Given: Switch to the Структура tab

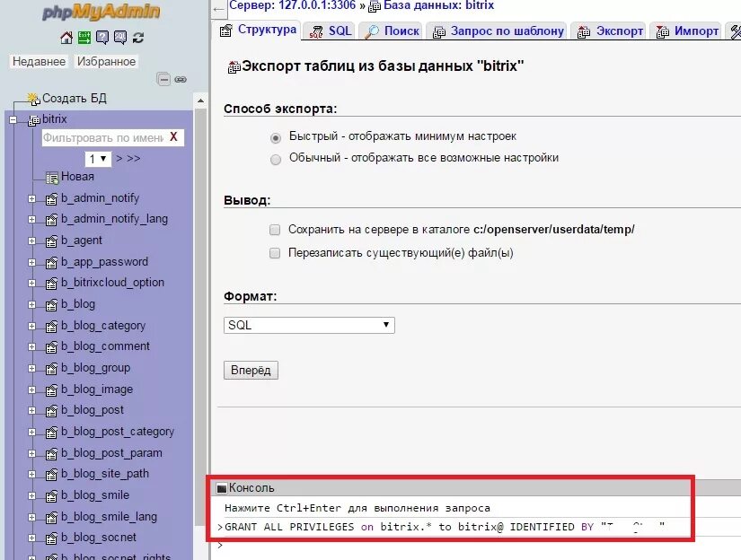Looking at the screenshot, I should pyautogui.click(x=259, y=30).
